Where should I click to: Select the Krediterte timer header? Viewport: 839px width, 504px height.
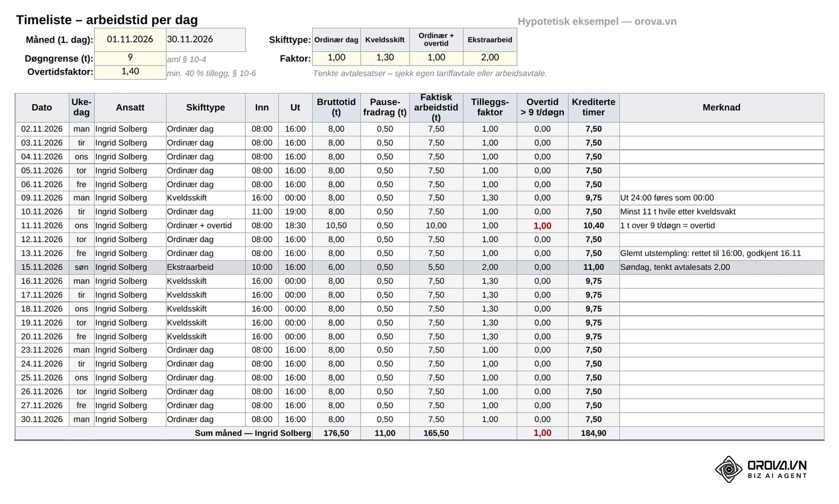point(594,108)
